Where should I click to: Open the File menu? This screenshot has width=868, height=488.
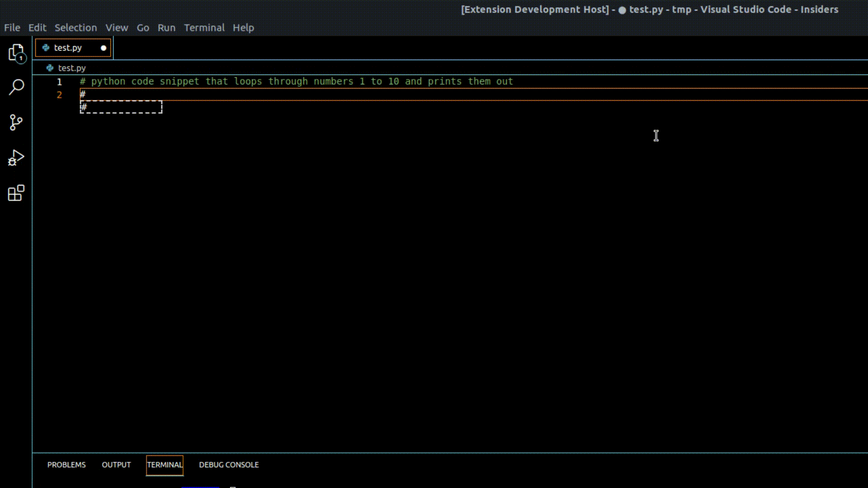click(12, 28)
